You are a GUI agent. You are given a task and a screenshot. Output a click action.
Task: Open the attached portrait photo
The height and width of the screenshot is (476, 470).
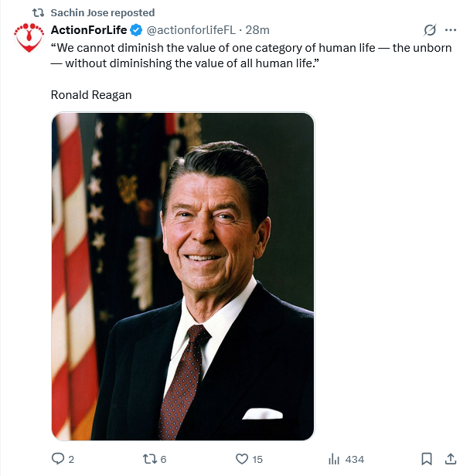[183, 276]
